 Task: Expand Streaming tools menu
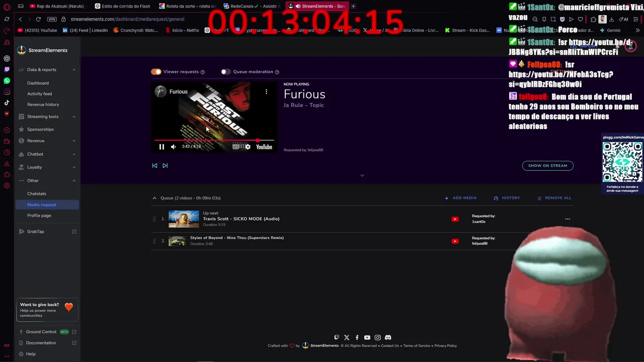pos(47,117)
